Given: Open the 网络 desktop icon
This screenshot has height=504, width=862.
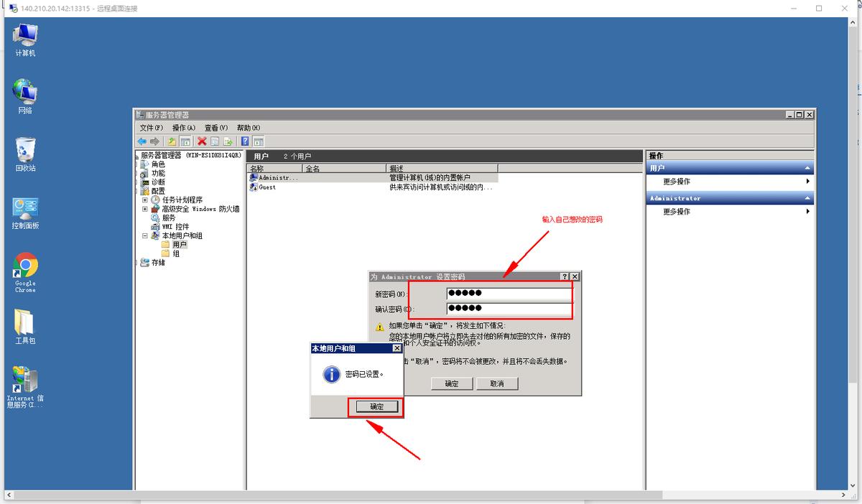Looking at the screenshot, I should tap(25, 98).
